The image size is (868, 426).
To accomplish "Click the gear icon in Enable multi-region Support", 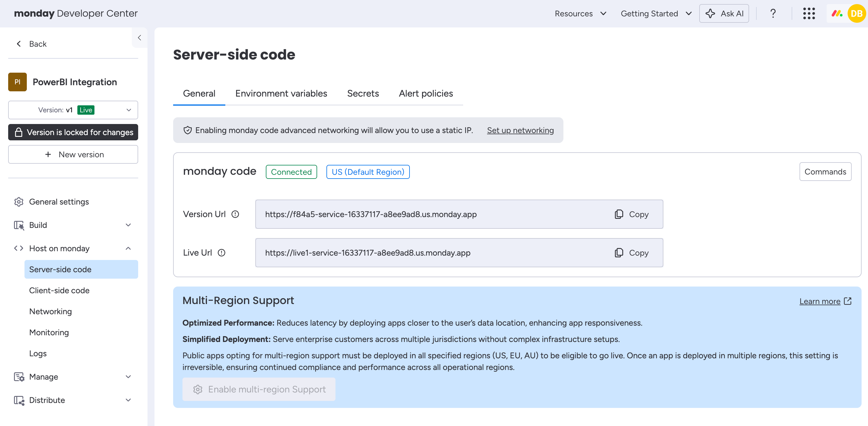I will [198, 389].
